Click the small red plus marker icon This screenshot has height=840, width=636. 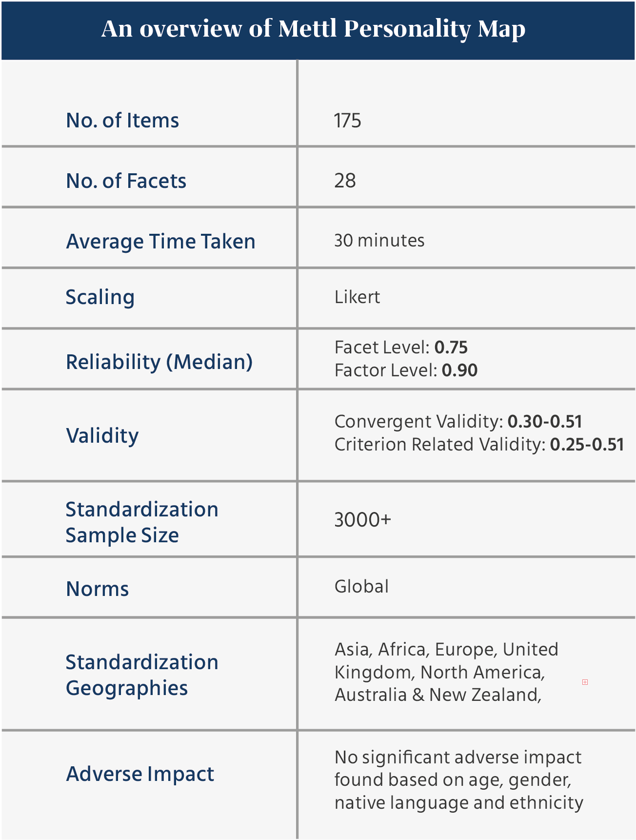[x=585, y=682]
